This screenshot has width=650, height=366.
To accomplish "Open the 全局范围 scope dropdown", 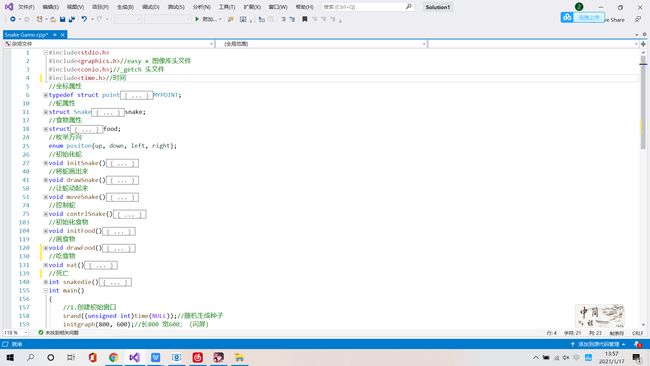I will tap(321, 44).
